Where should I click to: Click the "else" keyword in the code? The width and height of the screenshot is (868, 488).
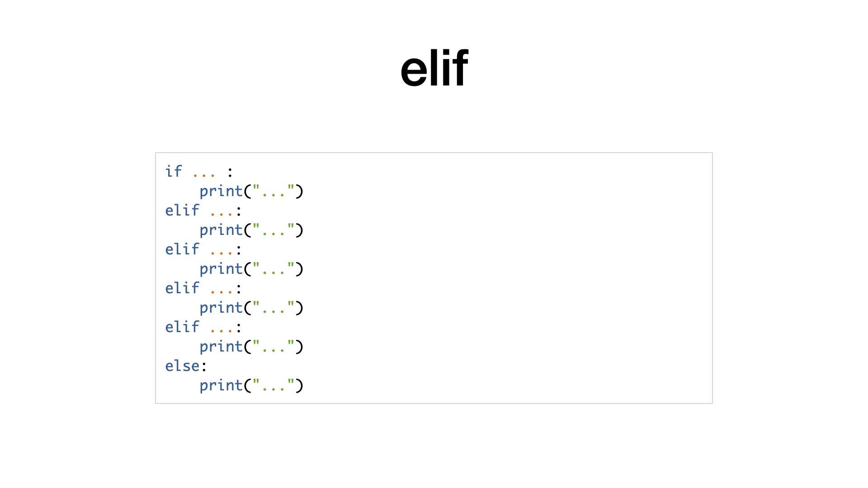(182, 366)
